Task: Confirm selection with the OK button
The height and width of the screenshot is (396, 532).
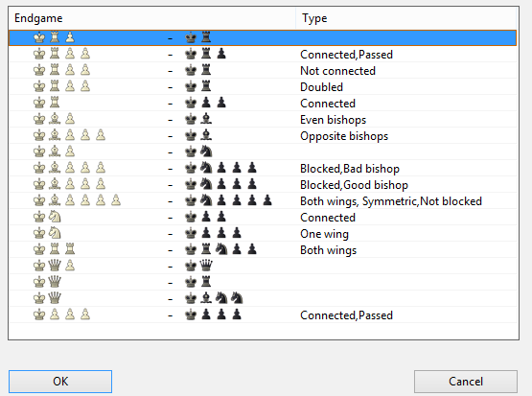Action: click(60, 382)
